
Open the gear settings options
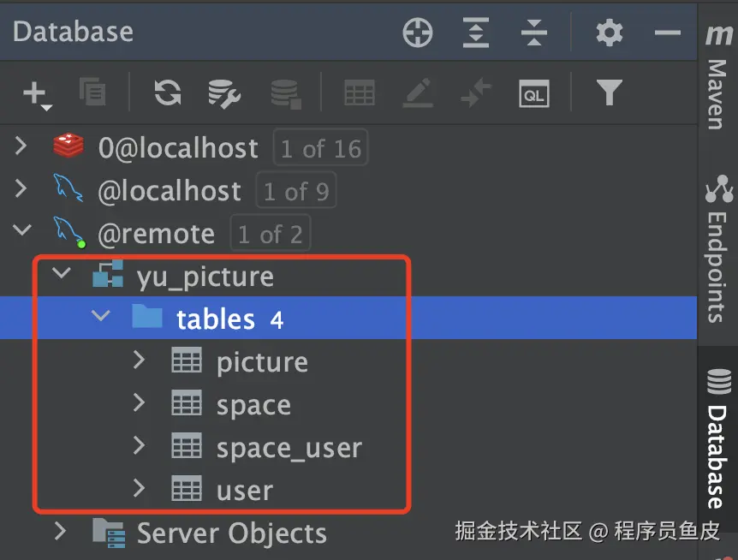(609, 33)
